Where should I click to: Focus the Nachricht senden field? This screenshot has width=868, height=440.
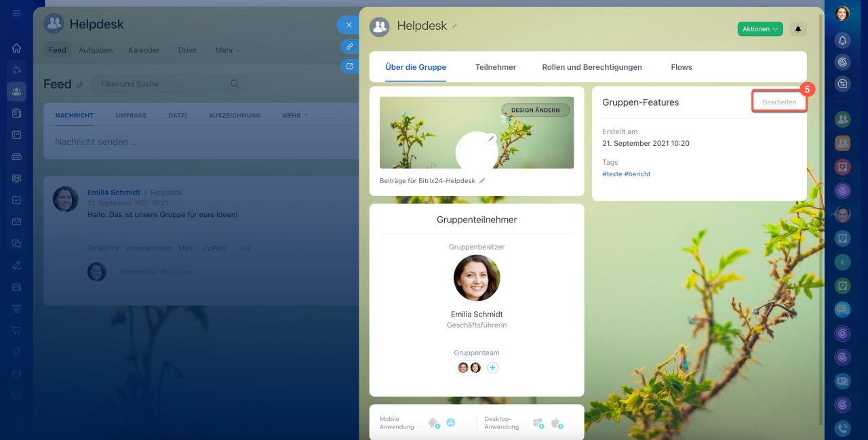tap(201, 142)
